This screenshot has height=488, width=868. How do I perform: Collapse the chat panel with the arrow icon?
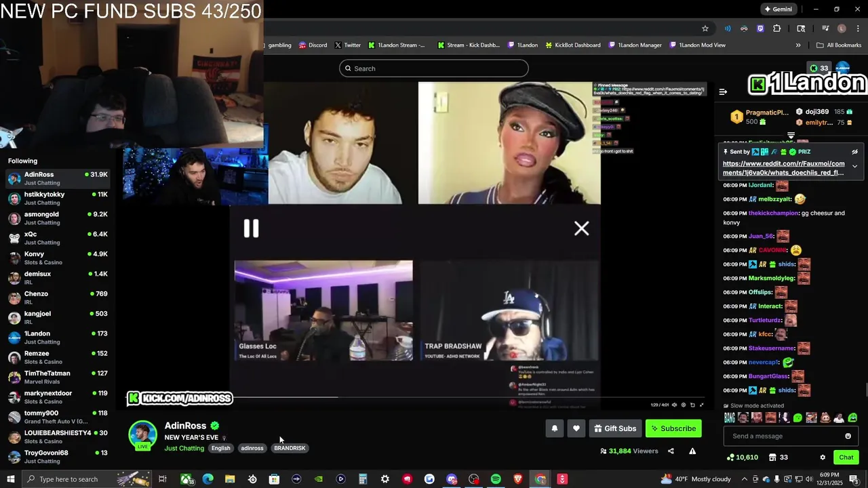[x=723, y=91]
